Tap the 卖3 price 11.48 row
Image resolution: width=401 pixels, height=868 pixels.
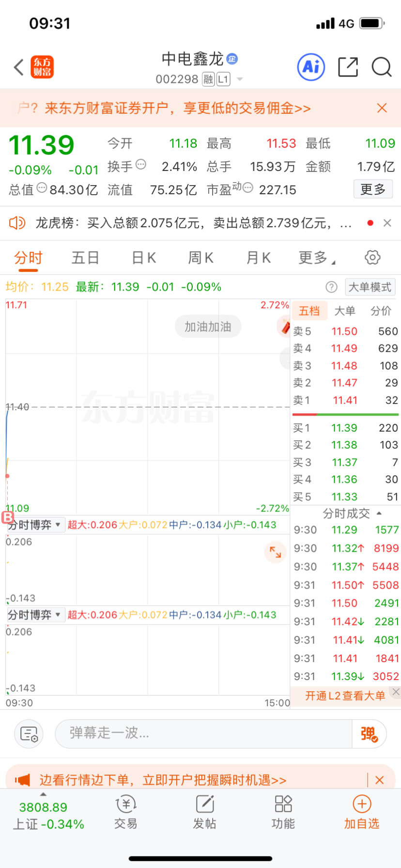point(345,366)
